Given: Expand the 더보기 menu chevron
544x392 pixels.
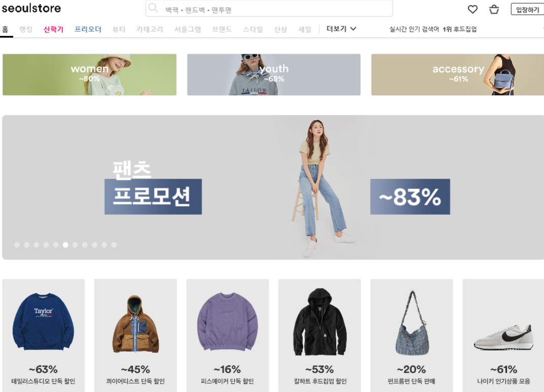Looking at the screenshot, I should [x=353, y=29].
